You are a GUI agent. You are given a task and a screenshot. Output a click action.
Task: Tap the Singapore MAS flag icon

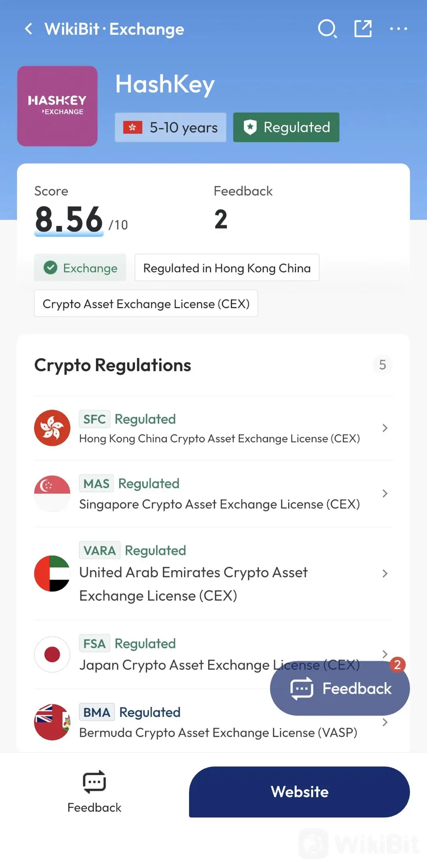[x=52, y=494]
